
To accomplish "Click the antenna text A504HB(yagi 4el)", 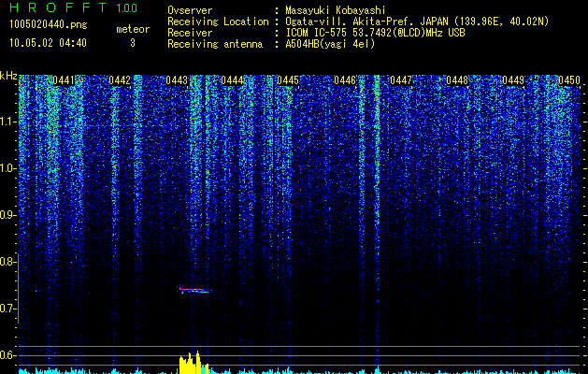I will tap(330, 44).
